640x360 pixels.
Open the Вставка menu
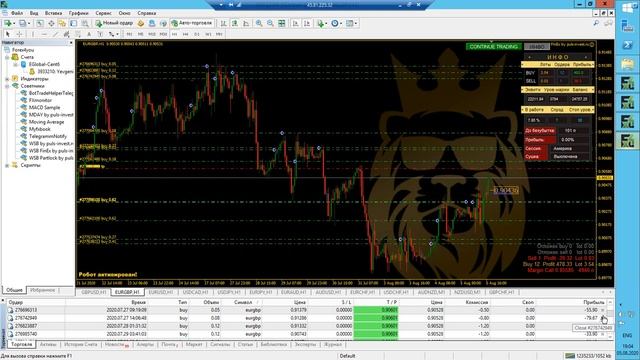tap(53, 13)
